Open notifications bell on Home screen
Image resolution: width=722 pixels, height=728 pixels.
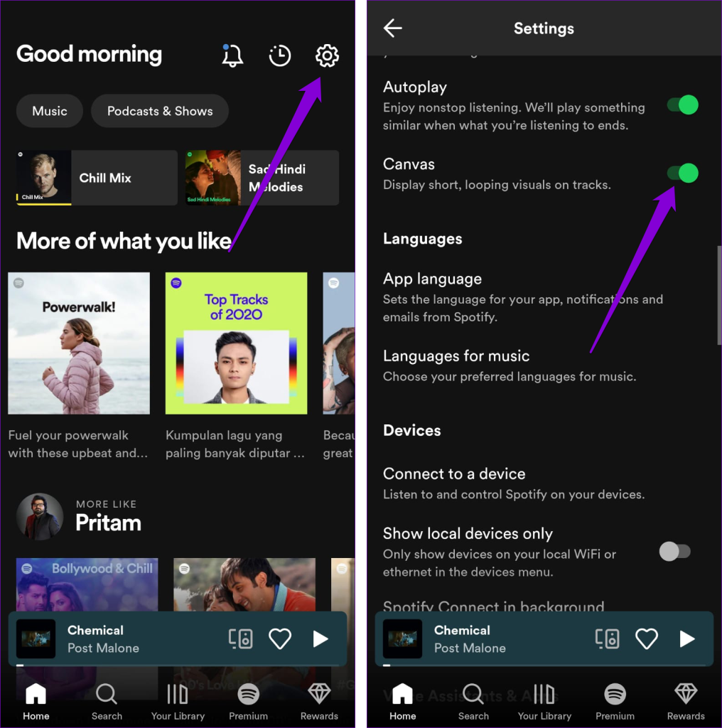232,55
